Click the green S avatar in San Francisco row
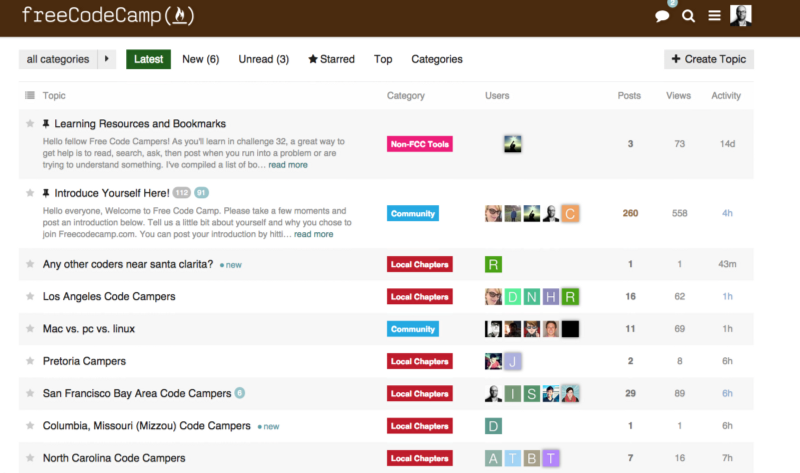 [x=532, y=393]
